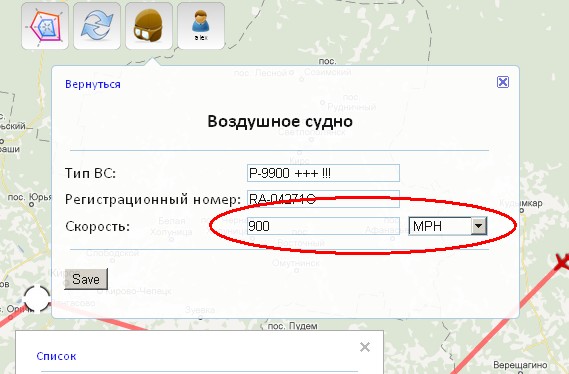Expand the MPH speed units dropdown
This screenshot has width=569, height=374.
tap(448, 226)
